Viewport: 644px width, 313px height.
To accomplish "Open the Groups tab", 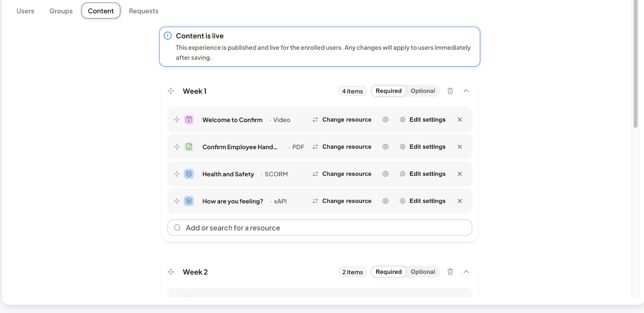I will tap(61, 11).
